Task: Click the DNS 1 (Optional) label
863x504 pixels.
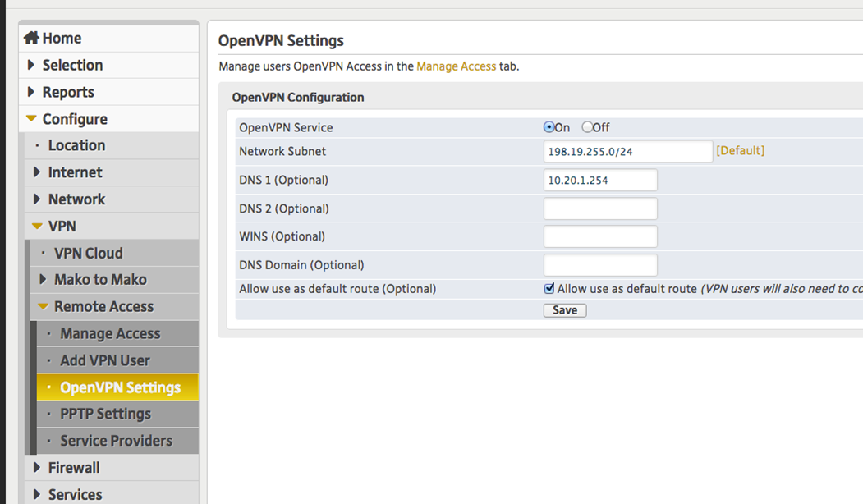Action: [x=283, y=180]
